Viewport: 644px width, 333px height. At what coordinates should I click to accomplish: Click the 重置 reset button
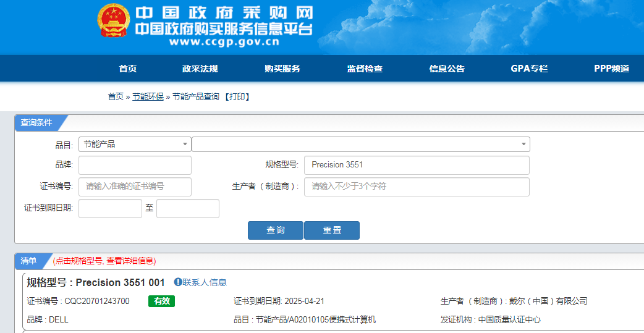pyautogui.click(x=332, y=230)
